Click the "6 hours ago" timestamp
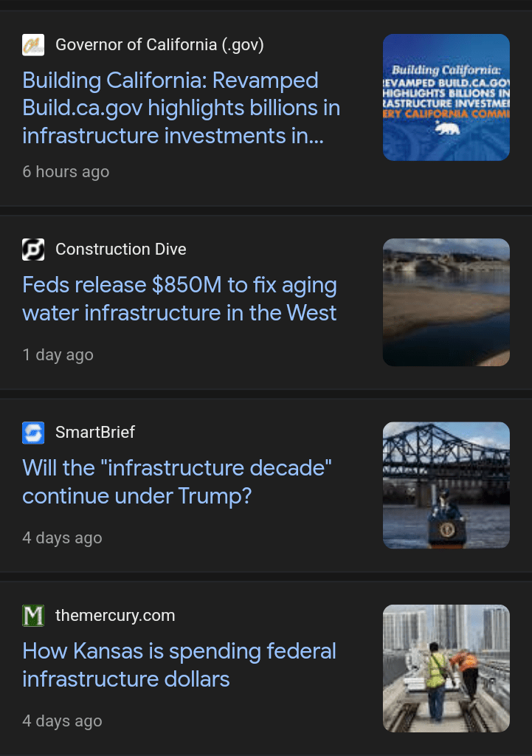Image resolution: width=532 pixels, height=756 pixels. tap(66, 172)
